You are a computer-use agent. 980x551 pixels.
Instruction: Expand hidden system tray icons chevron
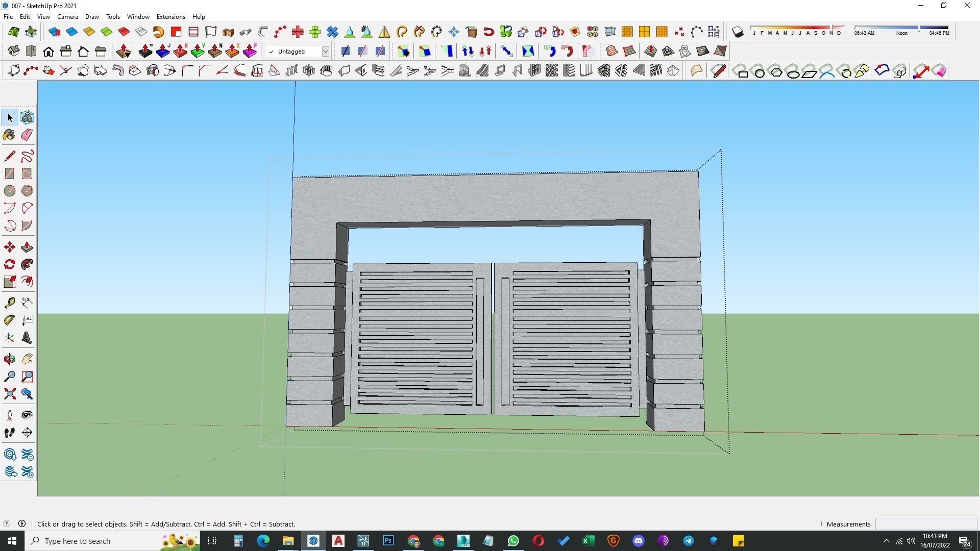point(886,541)
